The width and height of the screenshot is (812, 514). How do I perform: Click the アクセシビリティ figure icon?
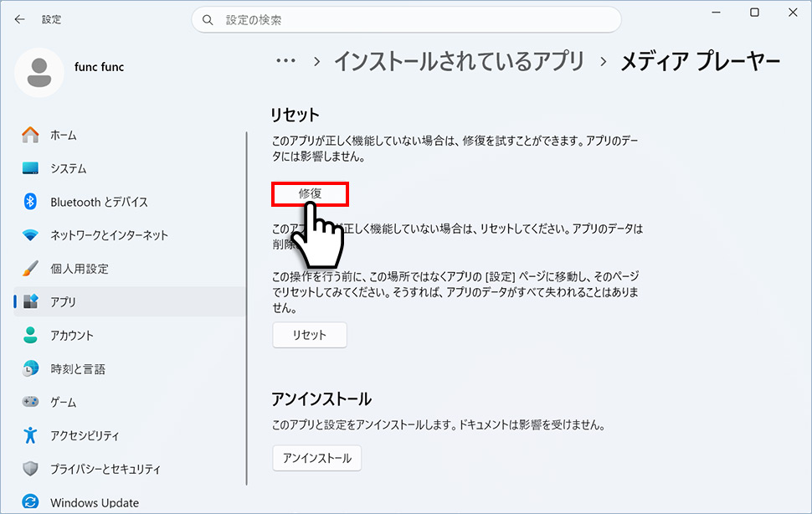pos(30,435)
